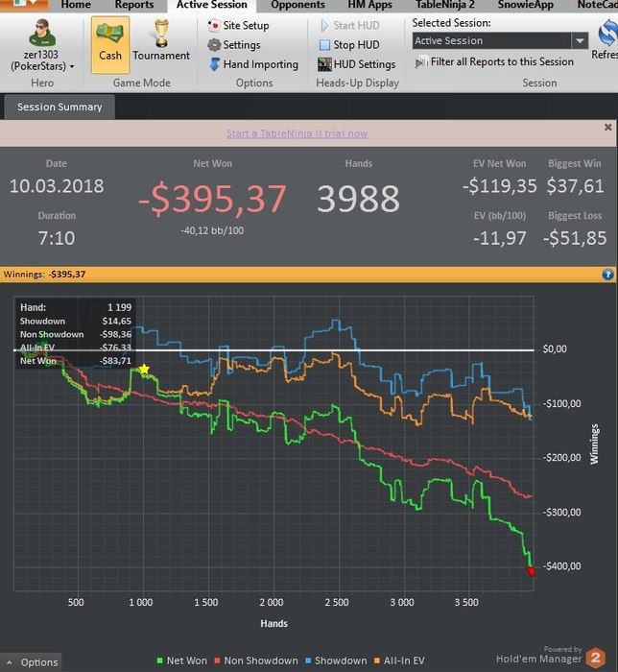Click the hero avatar zer1303 icon
618x672 pixels.
coord(41,33)
